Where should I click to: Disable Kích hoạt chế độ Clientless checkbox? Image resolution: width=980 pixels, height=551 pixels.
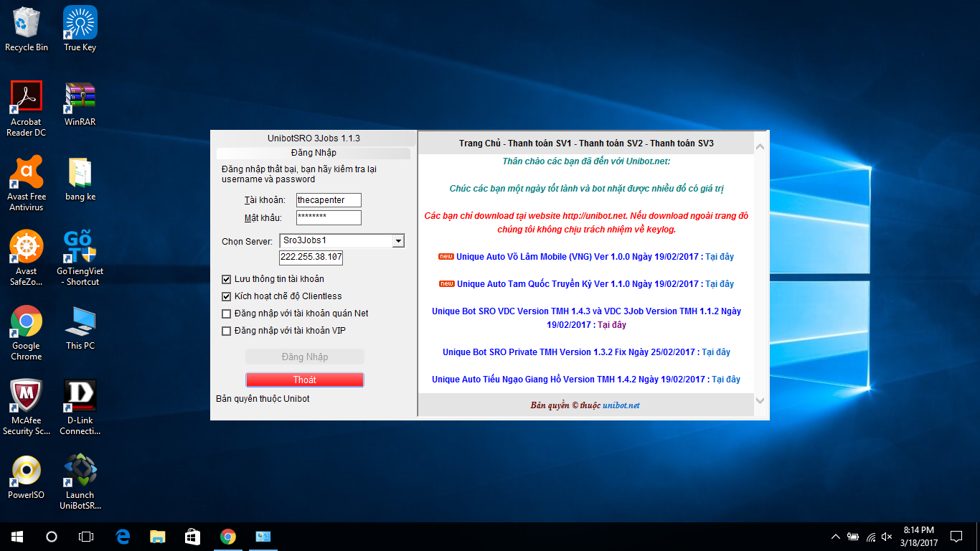[x=227, y=296]
